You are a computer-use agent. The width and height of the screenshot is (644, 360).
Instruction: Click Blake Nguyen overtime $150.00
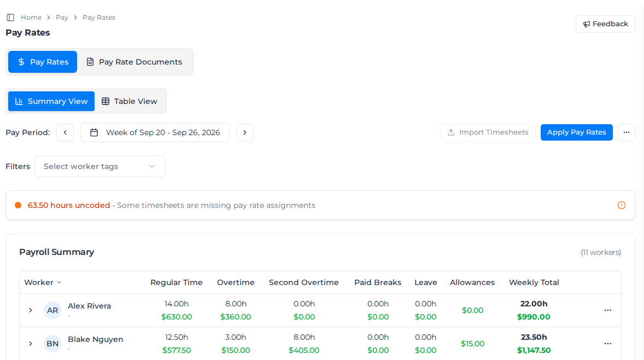point(236,350)
